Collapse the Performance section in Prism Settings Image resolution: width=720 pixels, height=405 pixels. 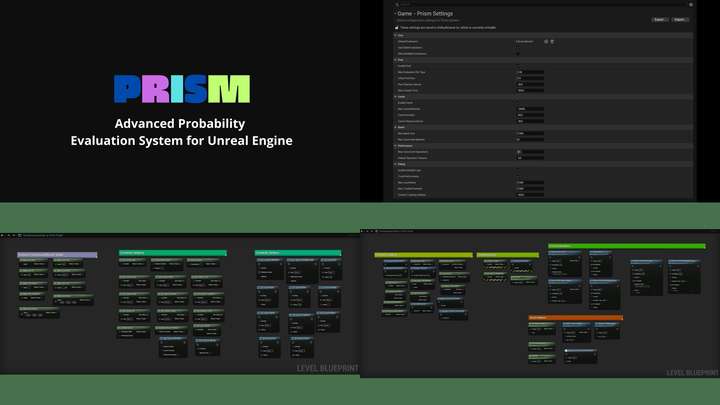[x=395, y=146]
